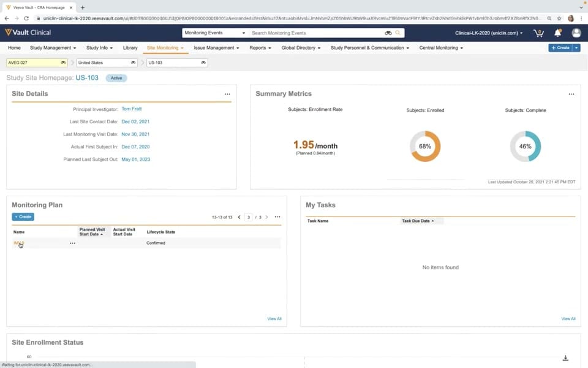This screenshot has width=588, height=368.
Task: Click the magnifier search icon
Action: (x=398, y=33)
